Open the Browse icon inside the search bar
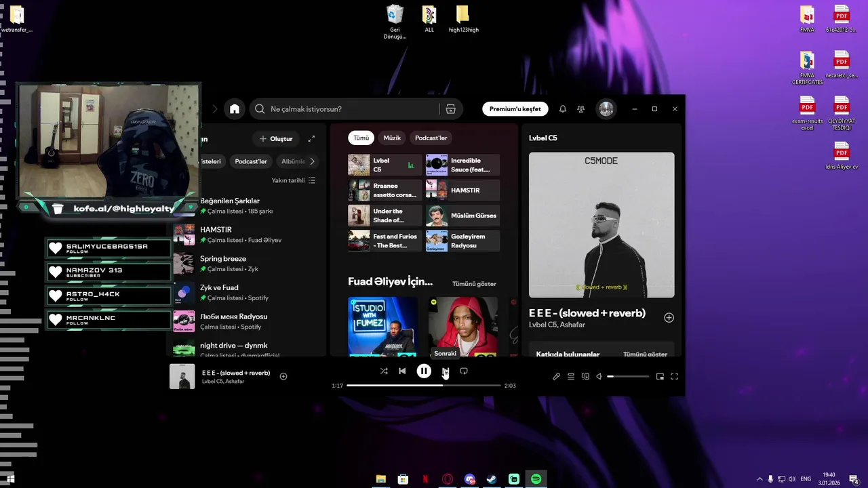Image resolution: width=868 pixels, height=488 pixels. point(450,108)
